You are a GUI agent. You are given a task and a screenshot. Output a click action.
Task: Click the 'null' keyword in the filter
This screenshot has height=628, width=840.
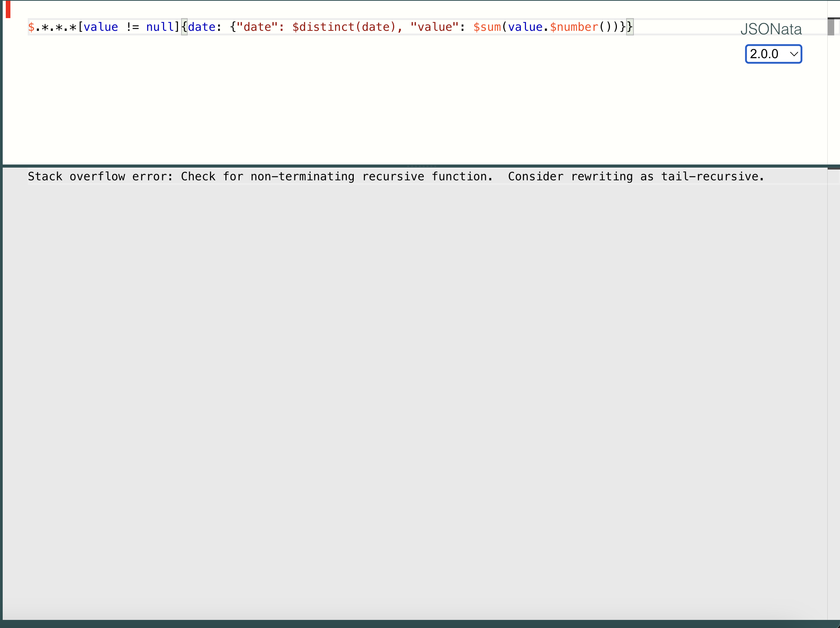tap(160, 27)
